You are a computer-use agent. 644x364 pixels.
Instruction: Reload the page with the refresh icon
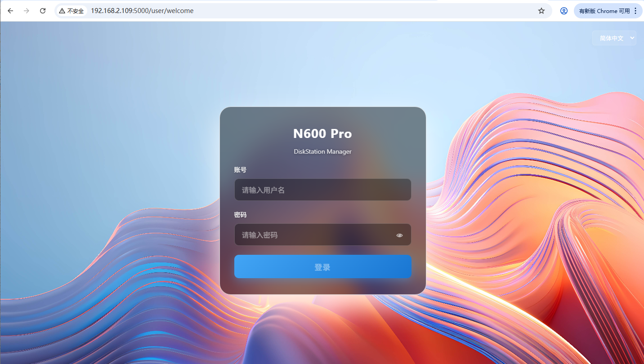tap(43, 11)
